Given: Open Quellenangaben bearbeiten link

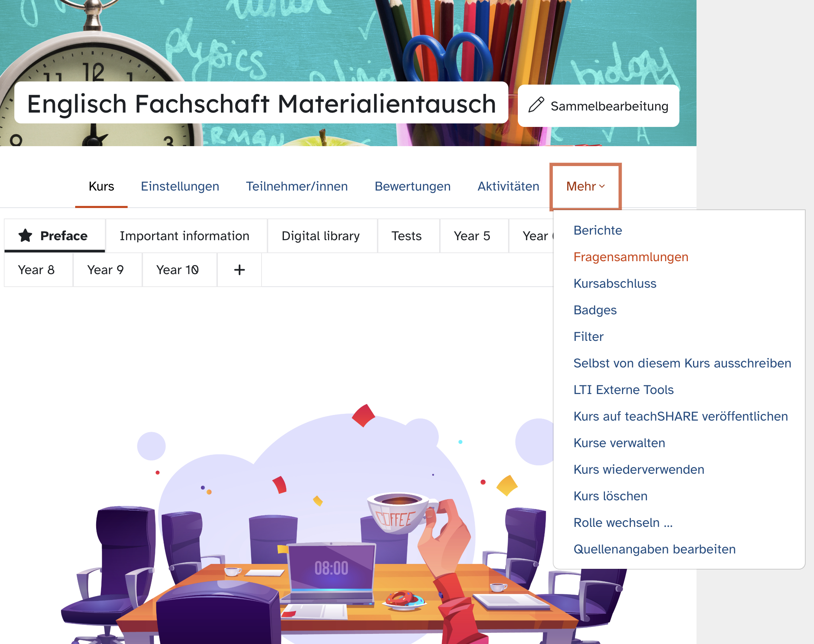Looking at the screenshot, I should tap(655, 549).
